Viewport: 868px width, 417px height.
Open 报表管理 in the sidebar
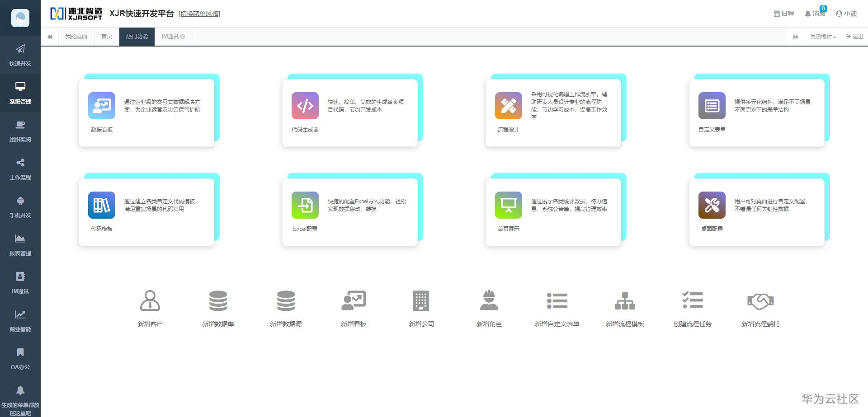pos(20,245)
